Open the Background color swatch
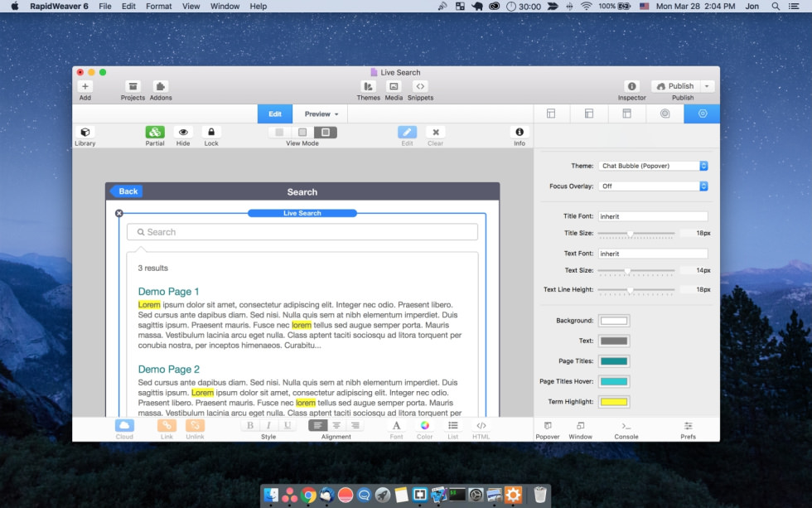 point(614,321)
